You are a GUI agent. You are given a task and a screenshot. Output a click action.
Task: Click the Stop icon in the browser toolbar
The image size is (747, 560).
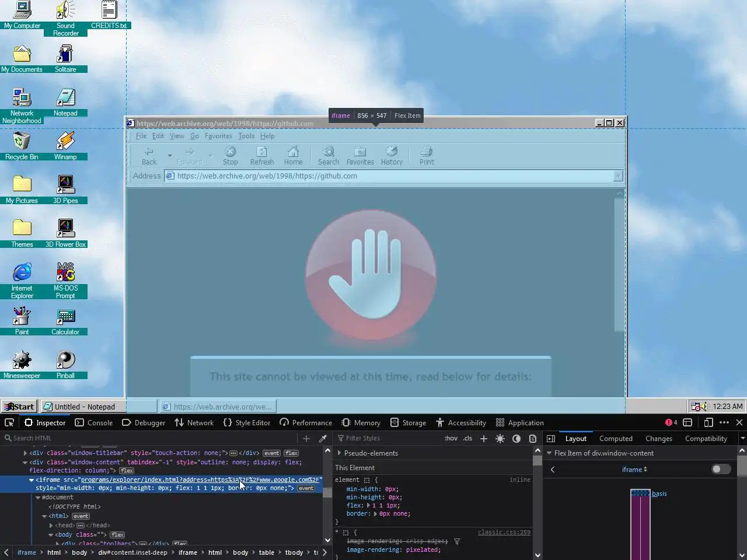(231, 151)
